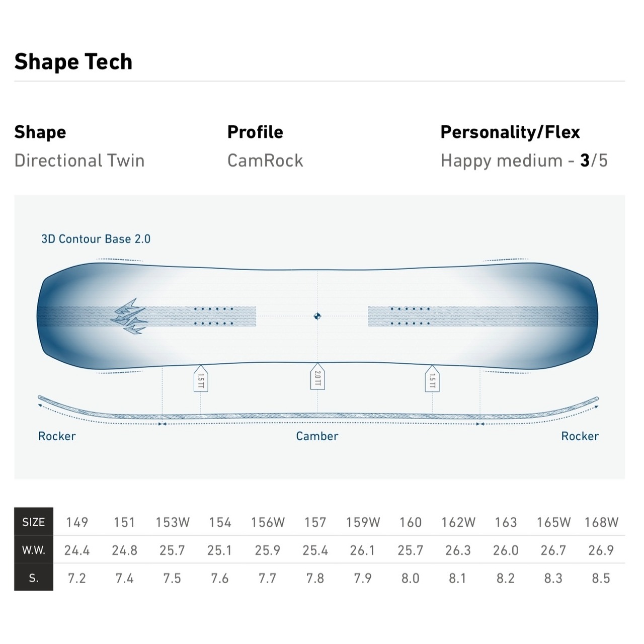The width and height of the screenshot is (644, 644).
Task: Select the 3D Contour Base 2.0 label
Action: pyautogui.click(x=96, y=239)
